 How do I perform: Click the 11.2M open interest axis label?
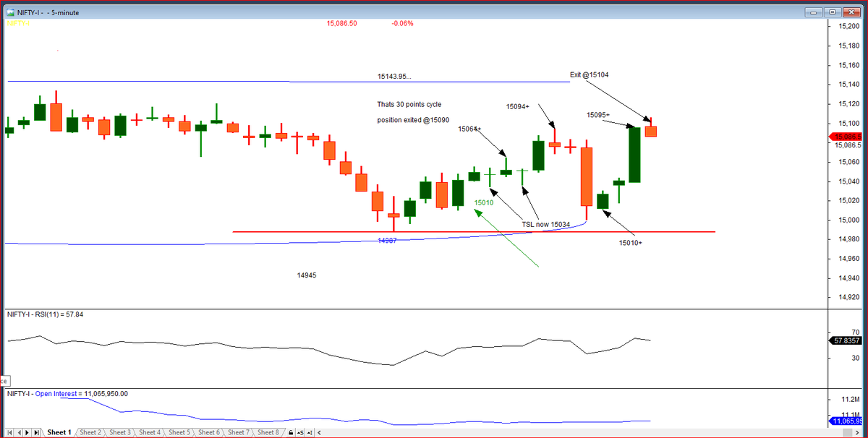(x=850, y=399)
